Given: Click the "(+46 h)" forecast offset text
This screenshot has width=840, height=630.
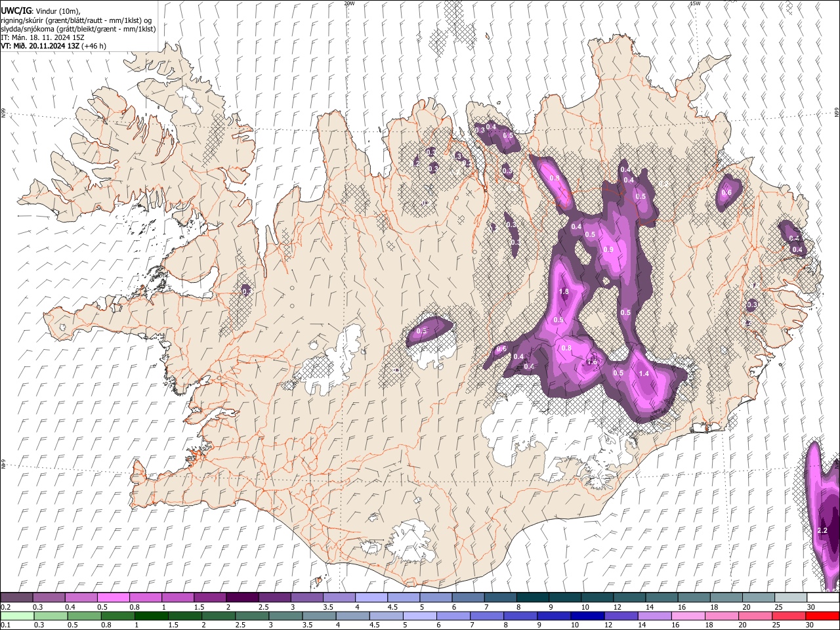Looking at the screenshot, I should click(x=94, y=46).
